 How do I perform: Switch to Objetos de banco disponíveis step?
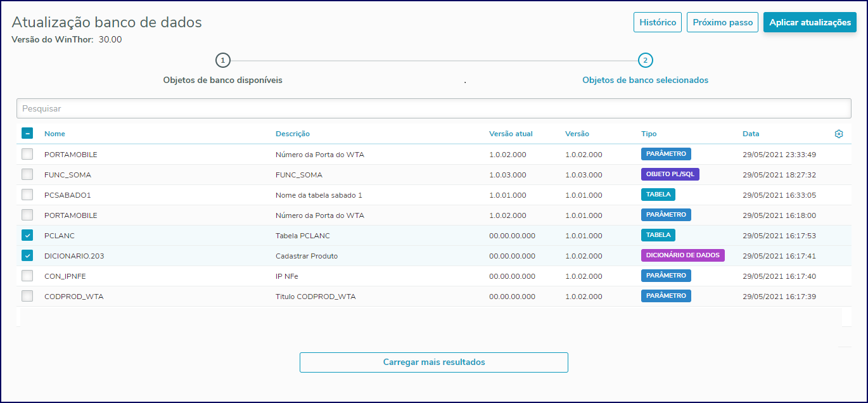(x=222, y=80)
